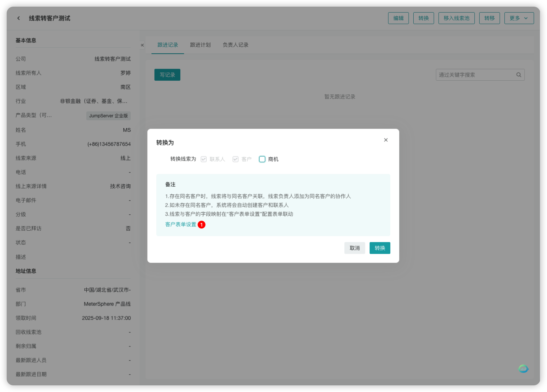Cancel the dialog with 取消
Screen dimensions: 547x392
tap(354, 248)
